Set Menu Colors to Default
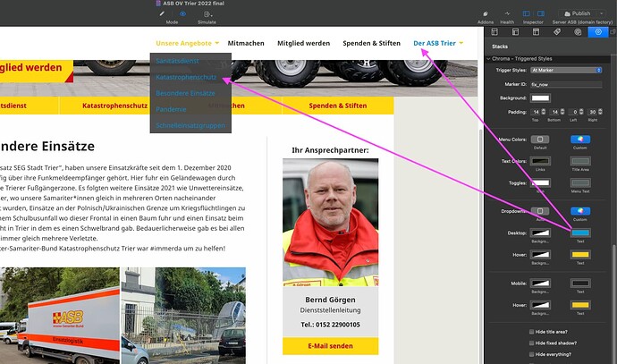 (540, 140)
